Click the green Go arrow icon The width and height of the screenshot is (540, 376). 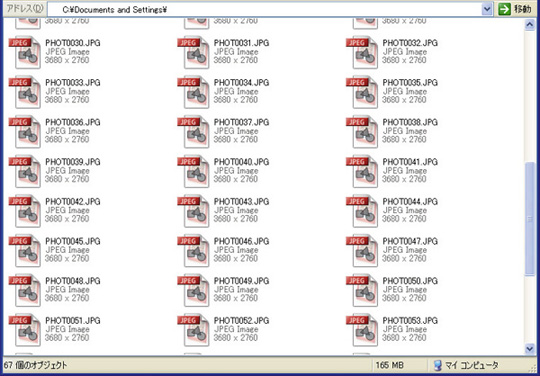pyautogui.click(x=505, y=9)
